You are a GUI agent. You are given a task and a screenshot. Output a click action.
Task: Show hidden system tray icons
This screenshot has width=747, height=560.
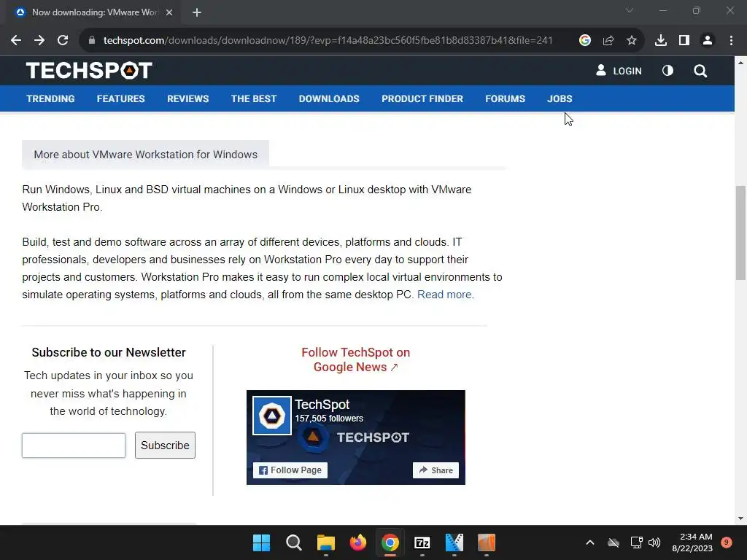click(589, 542)
